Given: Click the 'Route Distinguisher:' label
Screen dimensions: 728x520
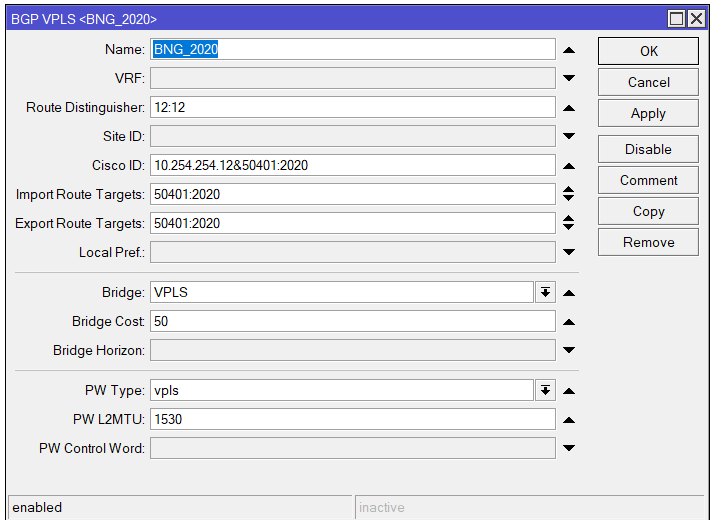Looking at the screenshot, I should click(85, 107).
